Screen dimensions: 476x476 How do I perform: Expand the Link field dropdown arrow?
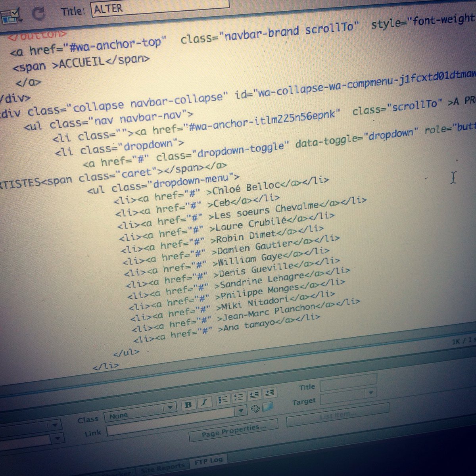point(241,411)
